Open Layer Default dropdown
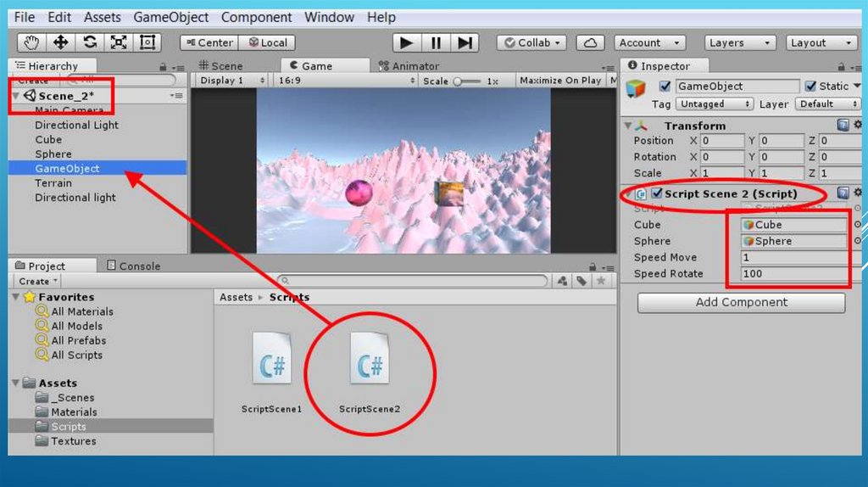Image resolution: width=868 pixels, height=487 pixels. 827,104
